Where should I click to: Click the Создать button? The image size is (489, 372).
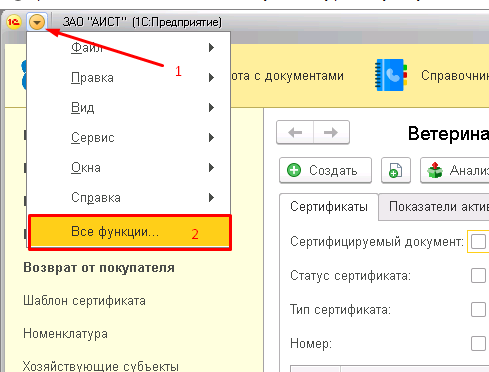tap(325, 170)
